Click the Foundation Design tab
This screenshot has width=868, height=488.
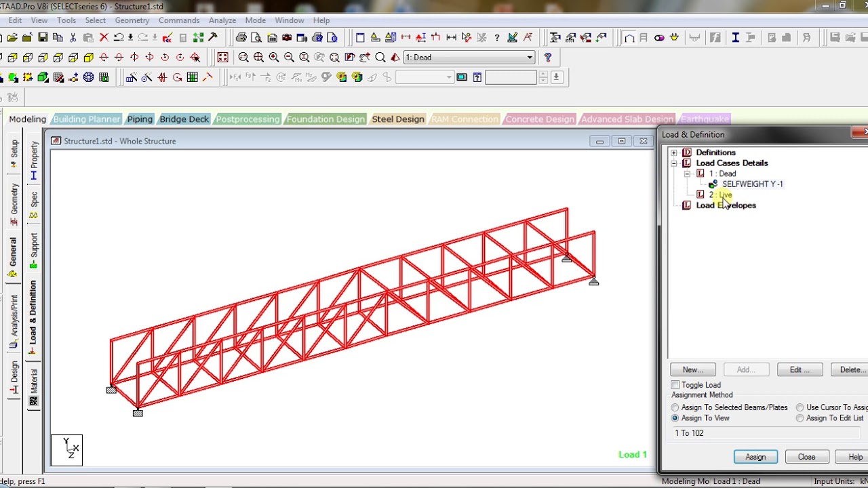325,119
